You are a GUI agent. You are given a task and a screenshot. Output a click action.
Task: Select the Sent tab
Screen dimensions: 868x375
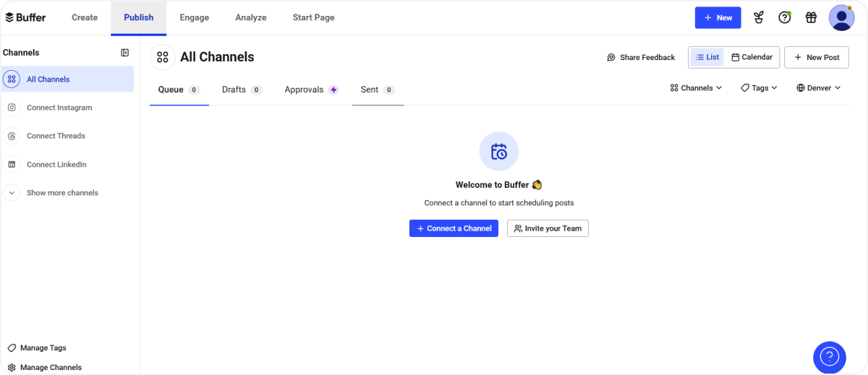(378, 90)
